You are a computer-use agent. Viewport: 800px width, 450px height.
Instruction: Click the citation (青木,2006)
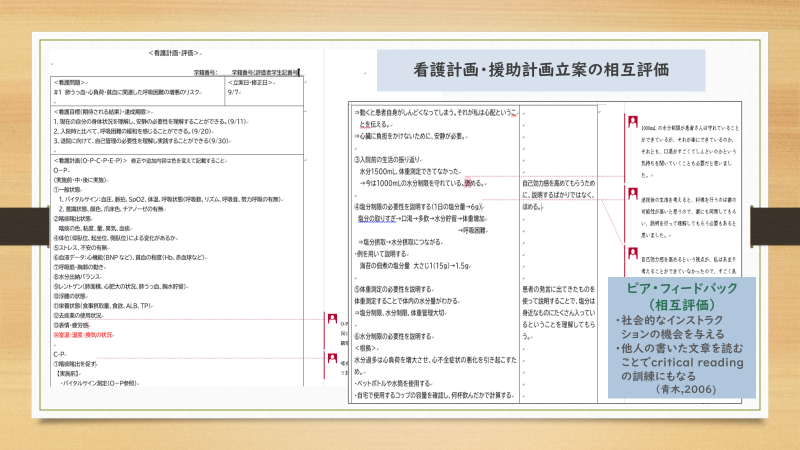click(x=685, y=389)
